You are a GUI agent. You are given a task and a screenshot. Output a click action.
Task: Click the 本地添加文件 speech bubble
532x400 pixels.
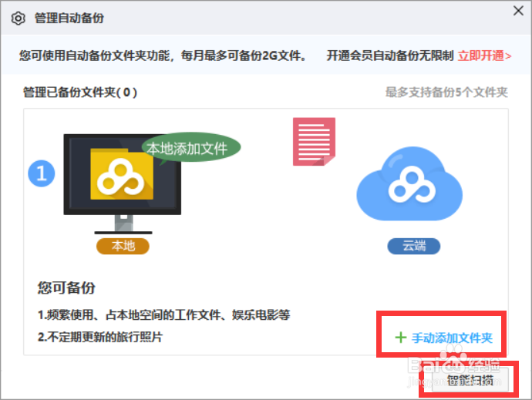[191, 148]
